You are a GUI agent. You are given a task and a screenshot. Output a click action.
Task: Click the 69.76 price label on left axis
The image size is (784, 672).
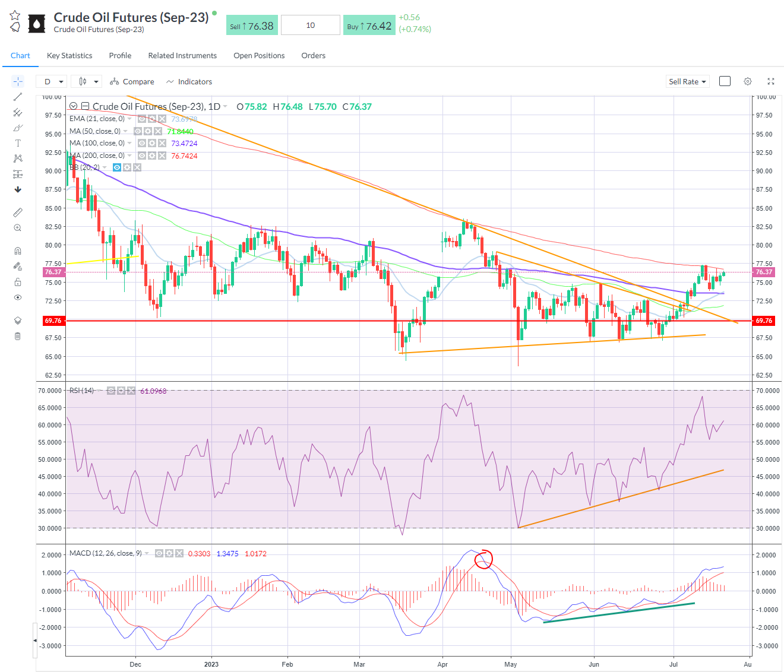coord(53,321)
